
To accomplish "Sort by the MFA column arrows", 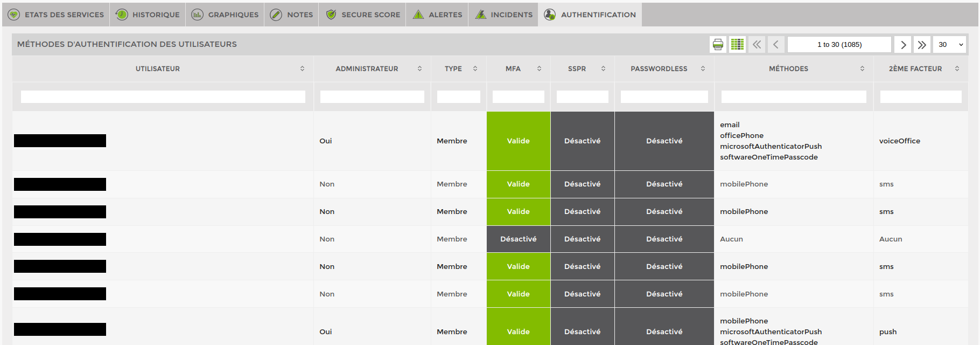I will click(x=539, y=68).
